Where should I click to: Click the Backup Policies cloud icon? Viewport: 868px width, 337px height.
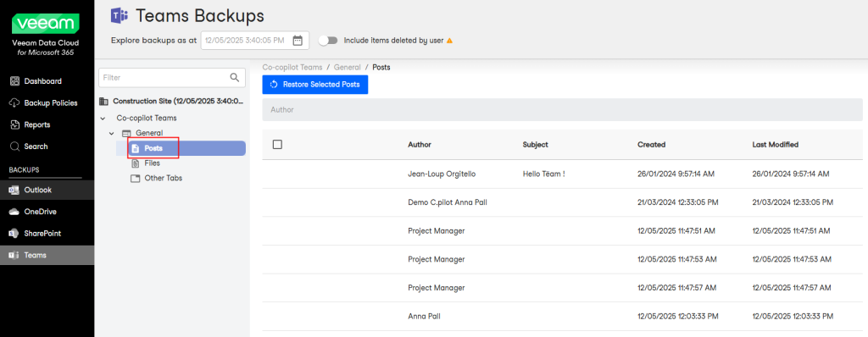[x=15, y=103]
